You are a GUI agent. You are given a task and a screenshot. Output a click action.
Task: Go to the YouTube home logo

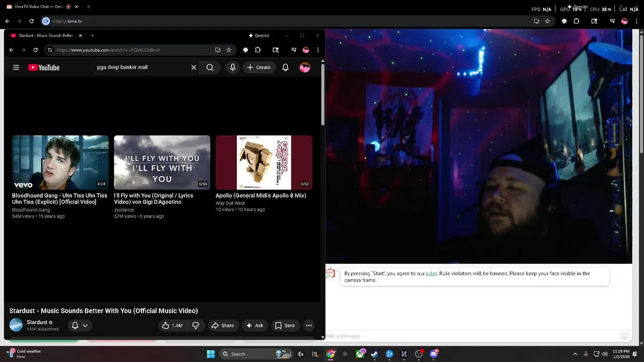tap(44, 67)
